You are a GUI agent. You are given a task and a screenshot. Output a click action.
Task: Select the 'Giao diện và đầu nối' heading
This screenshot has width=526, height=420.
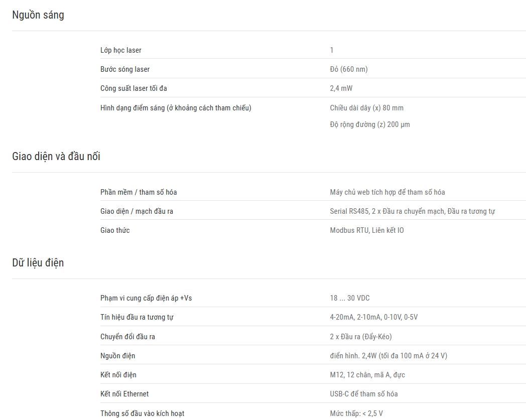56,157
